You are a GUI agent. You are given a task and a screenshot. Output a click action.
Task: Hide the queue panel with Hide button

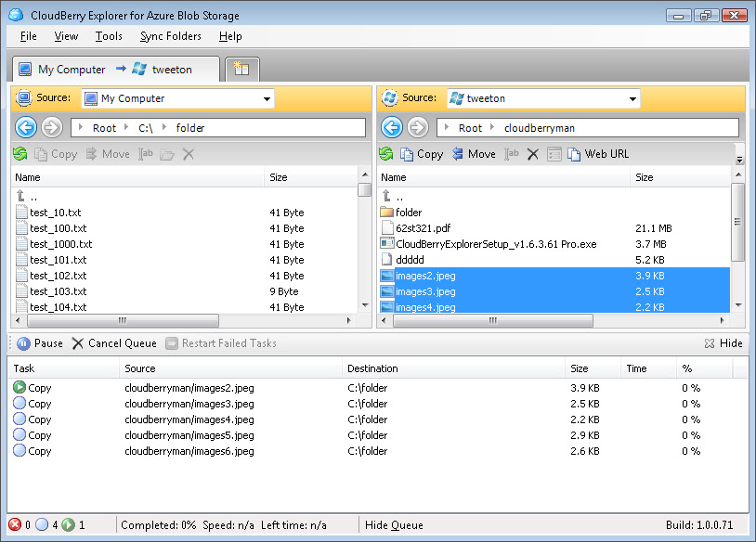pyautogui.click(x=723, y=343)
